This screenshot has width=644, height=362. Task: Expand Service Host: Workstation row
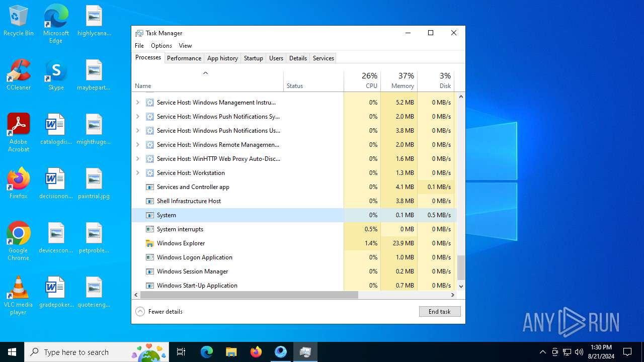[137, 172]
